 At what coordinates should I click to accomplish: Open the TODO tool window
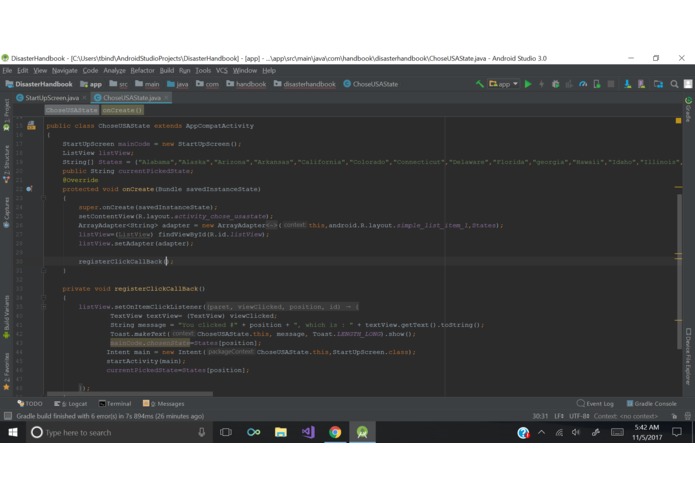coord(30,404)
